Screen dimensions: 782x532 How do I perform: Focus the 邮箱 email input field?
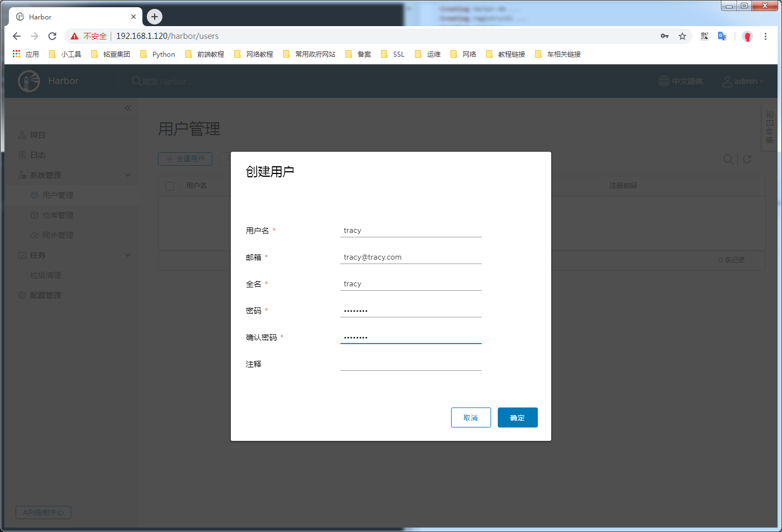click(x=410, y=257)
